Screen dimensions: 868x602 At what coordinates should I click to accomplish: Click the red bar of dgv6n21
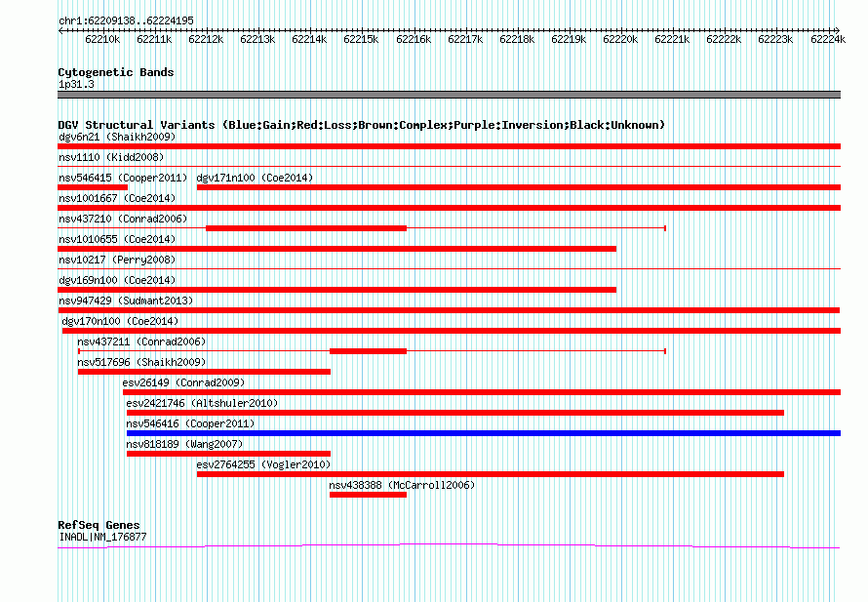(449, 146)
